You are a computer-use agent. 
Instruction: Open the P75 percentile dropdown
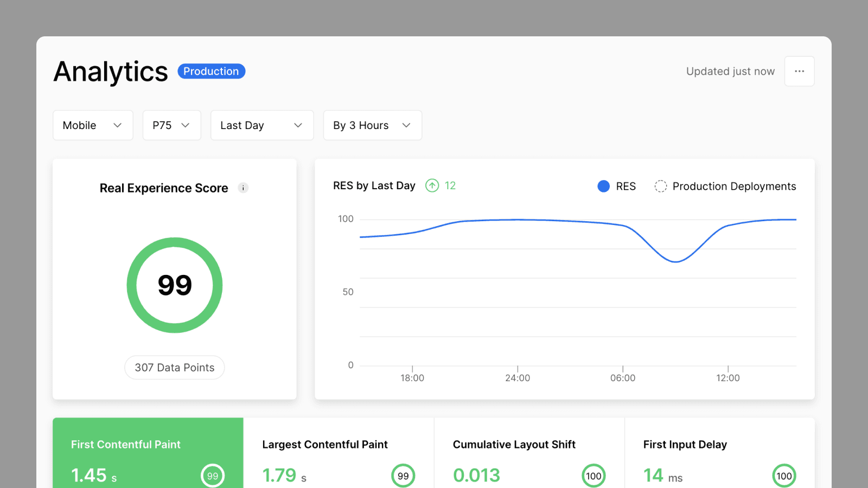point(171,125)
